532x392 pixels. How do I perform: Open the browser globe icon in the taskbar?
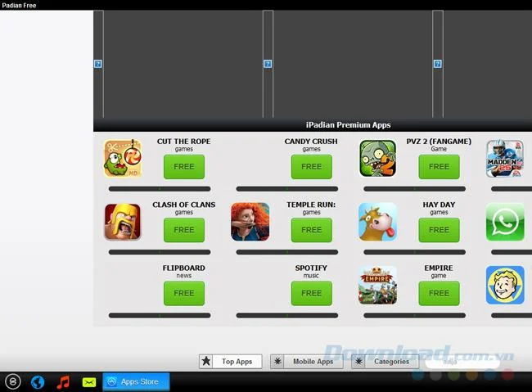pyautogui.click(x=38, y=382)
